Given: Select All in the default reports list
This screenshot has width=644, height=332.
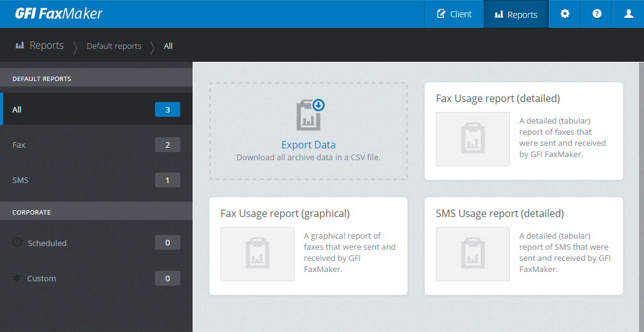Looking at the screenshot, I should coord(96,109).
